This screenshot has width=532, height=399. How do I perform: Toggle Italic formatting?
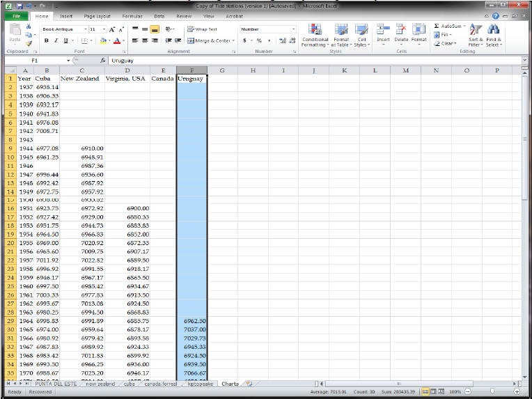click(x=56, y=40)
